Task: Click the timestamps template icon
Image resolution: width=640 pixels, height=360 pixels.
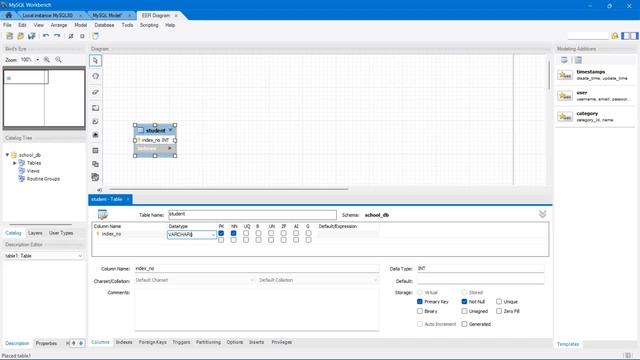Action: [565, 75]
